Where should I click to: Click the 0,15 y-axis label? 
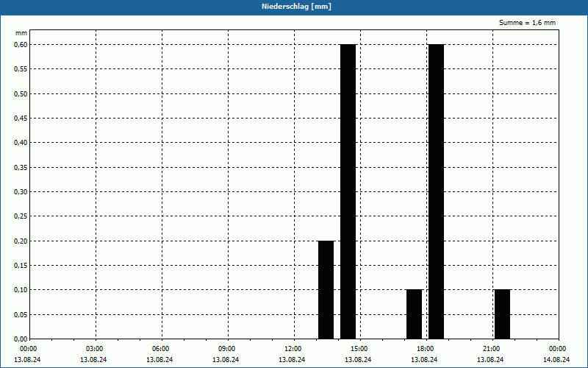[21, 266]
